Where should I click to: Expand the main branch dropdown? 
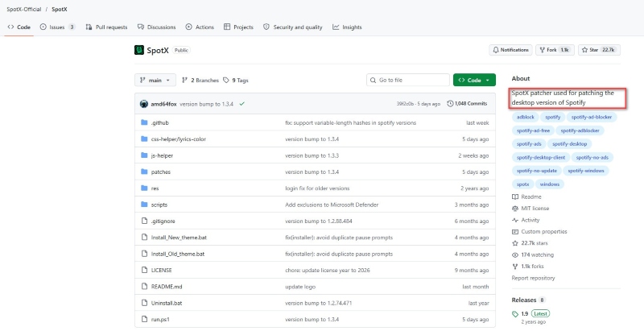[155, 80]
